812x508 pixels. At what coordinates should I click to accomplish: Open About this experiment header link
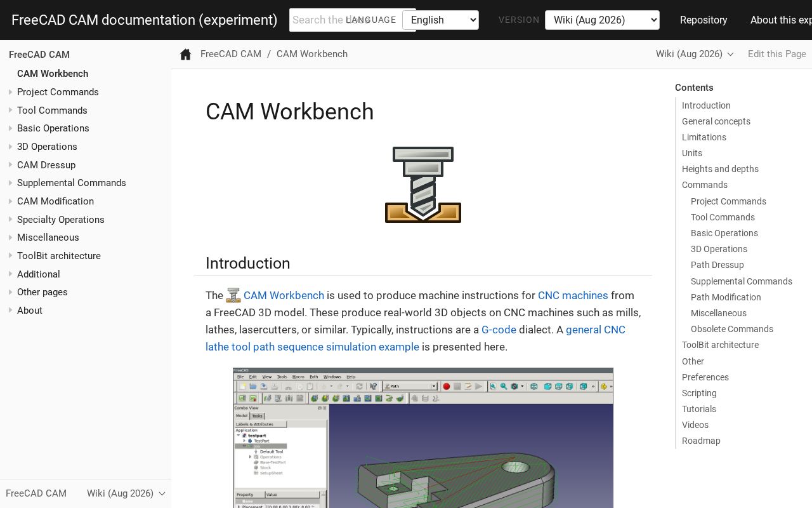[x=781, y=20]
